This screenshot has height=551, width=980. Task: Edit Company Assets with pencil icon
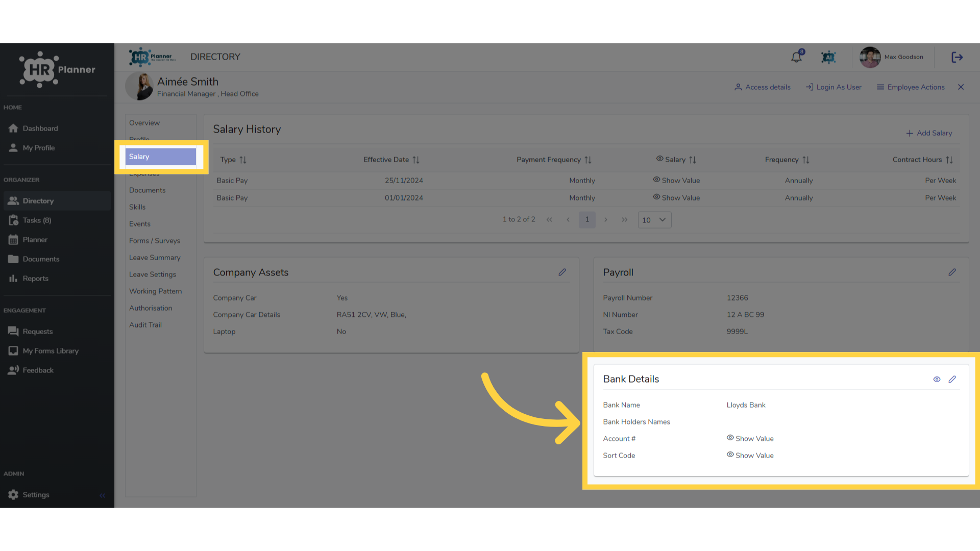click(x=562, y=272)
